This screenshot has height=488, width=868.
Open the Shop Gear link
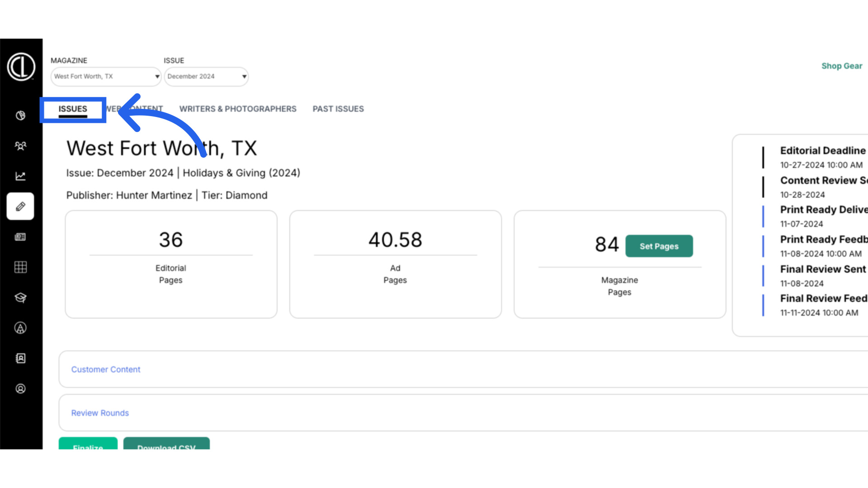(841, 66)
